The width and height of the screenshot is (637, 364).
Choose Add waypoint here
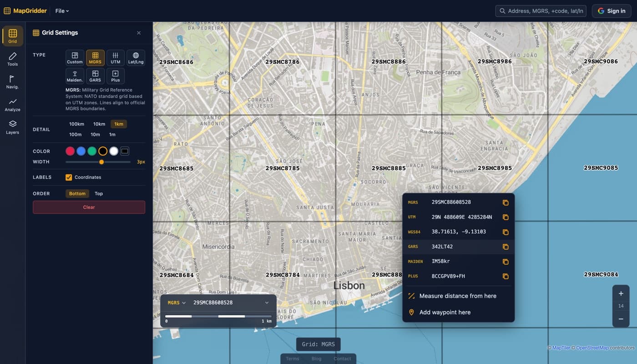458,312
